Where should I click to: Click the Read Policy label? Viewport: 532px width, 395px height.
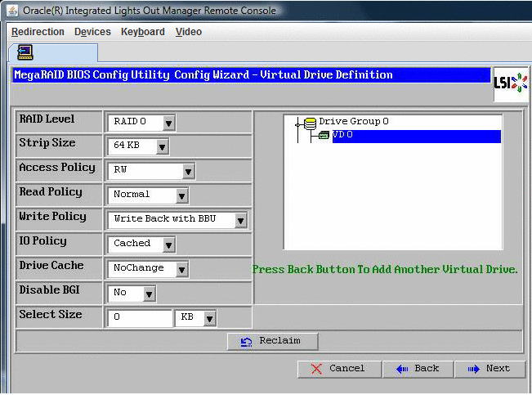click(x=51, y=192)
